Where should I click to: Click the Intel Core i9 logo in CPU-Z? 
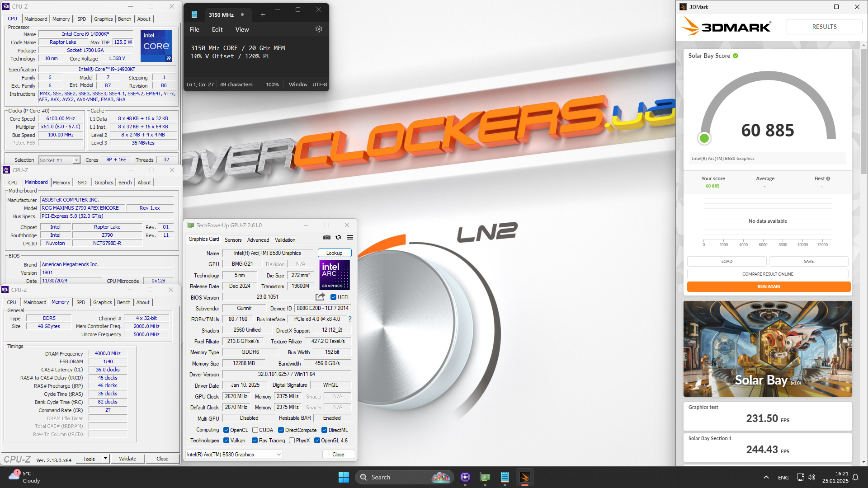tap(156, 46)
